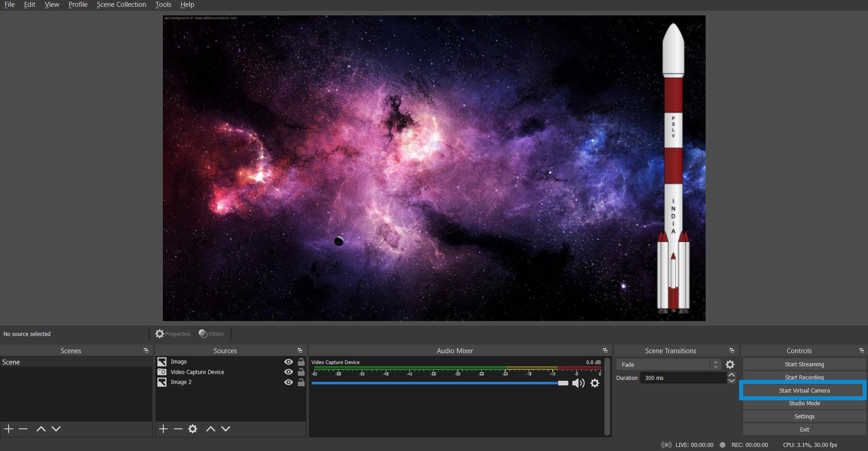Viewport: 868px width, 451px height.
Task: Lock the Image 2 source
Action: tap(301, 382)
